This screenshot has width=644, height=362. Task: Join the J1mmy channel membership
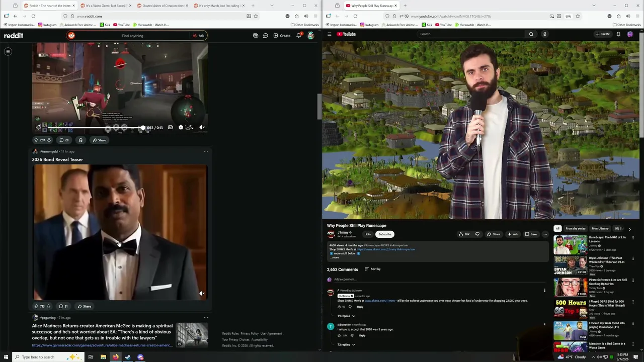[x=368, y=234]
